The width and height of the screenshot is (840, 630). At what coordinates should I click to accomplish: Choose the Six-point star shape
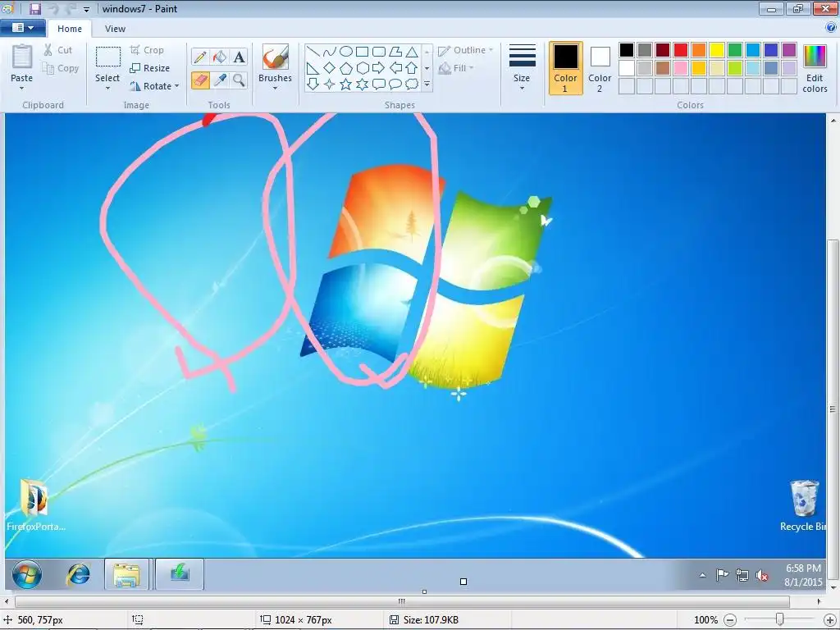pyautogui.click(x=362, y=84)
